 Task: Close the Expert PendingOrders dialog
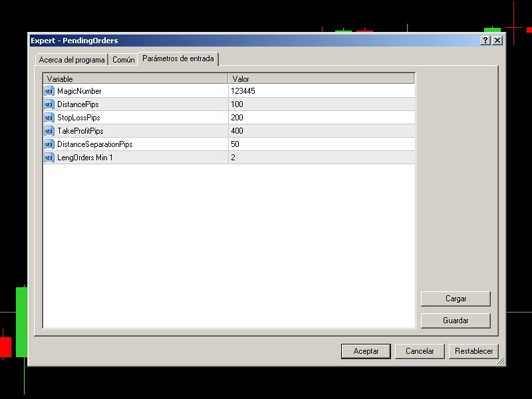(497, 41)
